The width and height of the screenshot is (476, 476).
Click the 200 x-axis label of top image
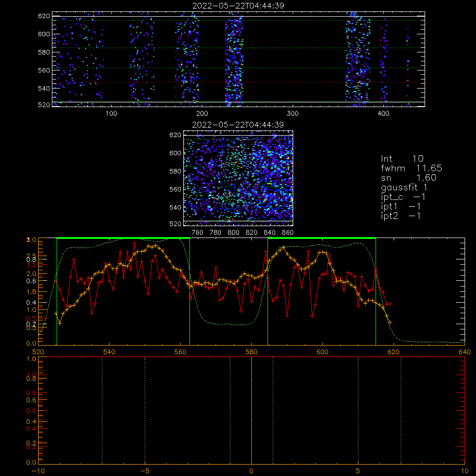[202, 114]
